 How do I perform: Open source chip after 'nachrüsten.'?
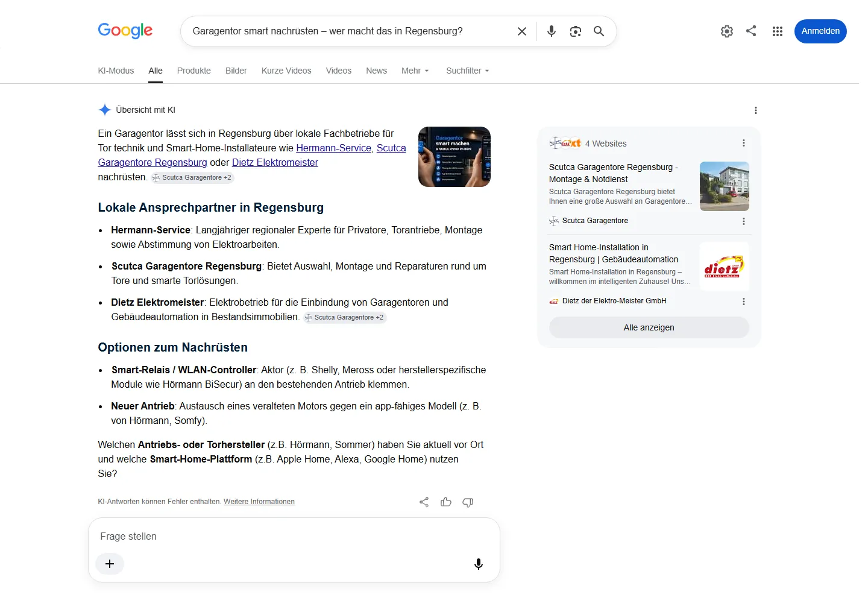192,177
